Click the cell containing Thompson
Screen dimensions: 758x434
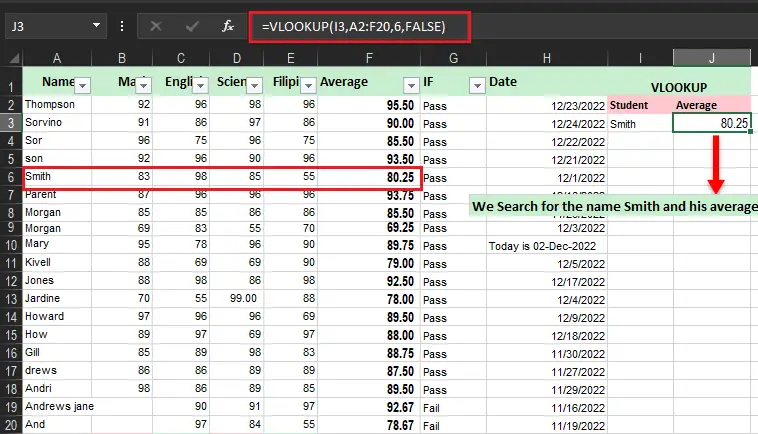click(57, 104)
